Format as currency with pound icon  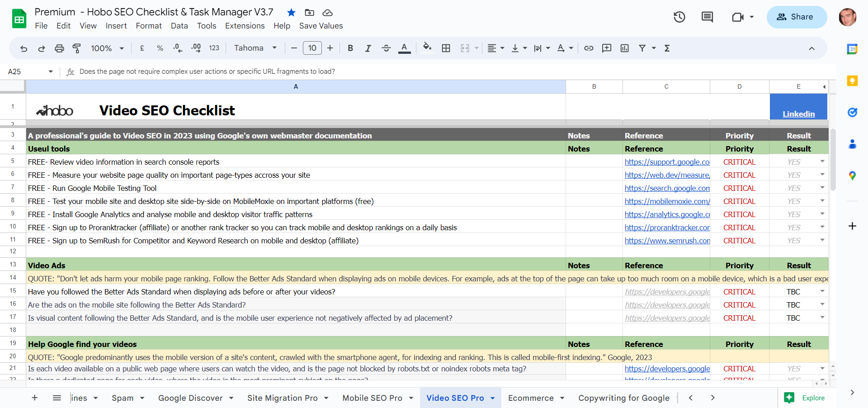142,48
